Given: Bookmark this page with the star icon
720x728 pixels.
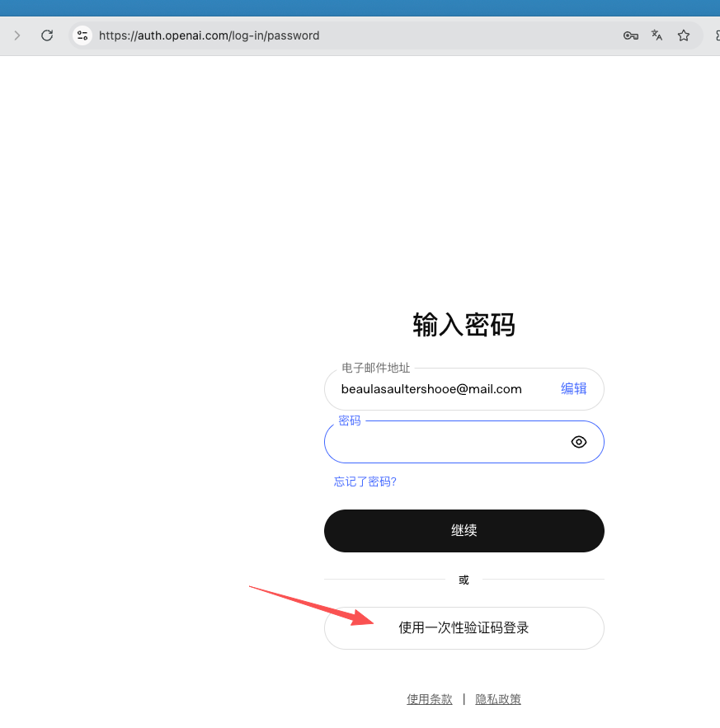Looking at the screenshot, I should coord(684,35).
